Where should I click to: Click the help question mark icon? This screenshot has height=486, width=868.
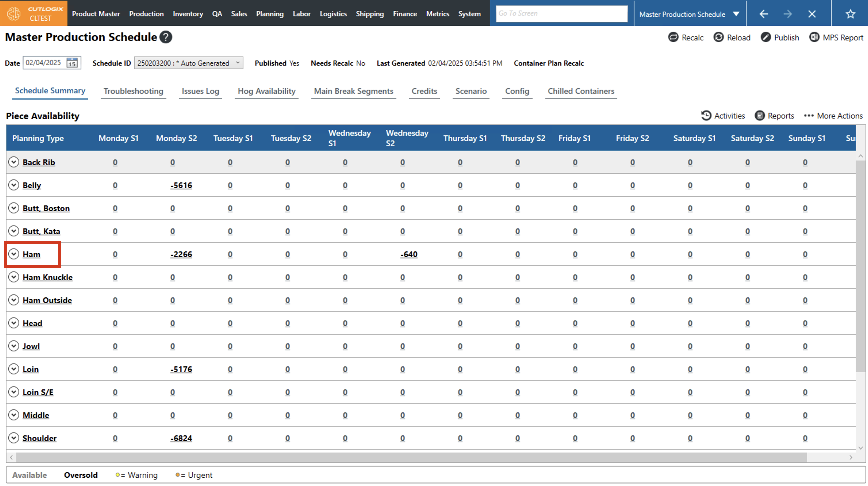click(166, 37)
